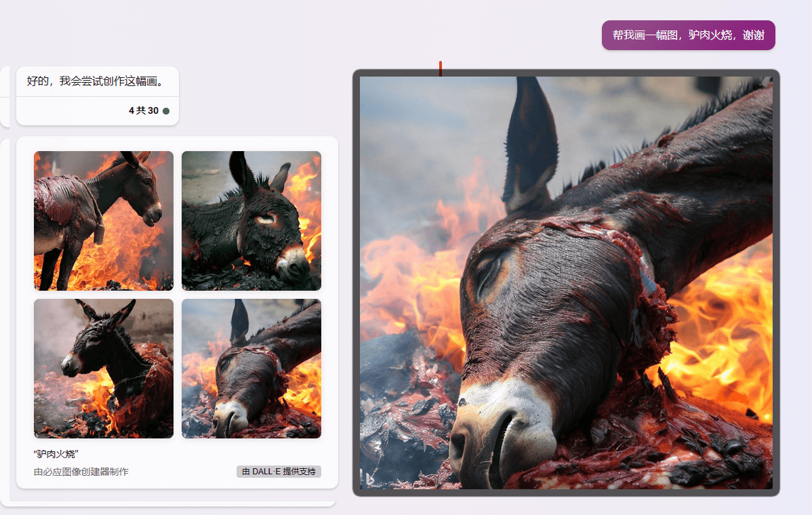The image size is (812, 515).
Task: Click the large enlarged donkey image preview
Action: click(x=566, y=283)
